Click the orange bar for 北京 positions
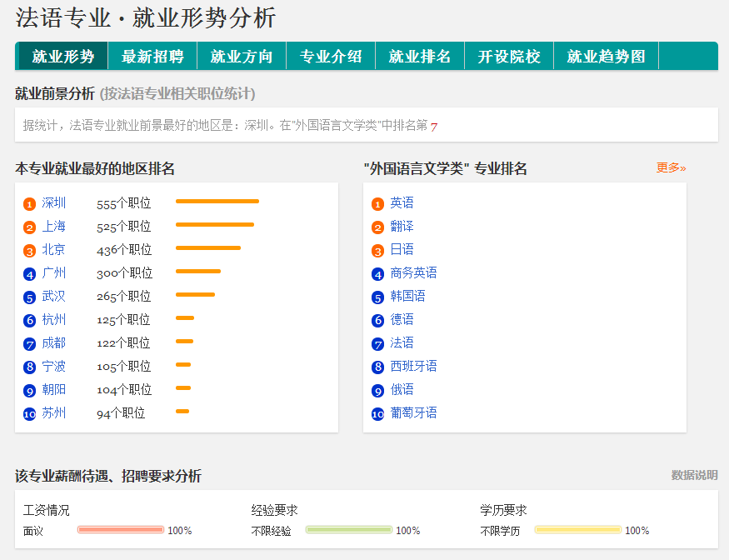Screen dimensions: 729x560 pos(208,247)
